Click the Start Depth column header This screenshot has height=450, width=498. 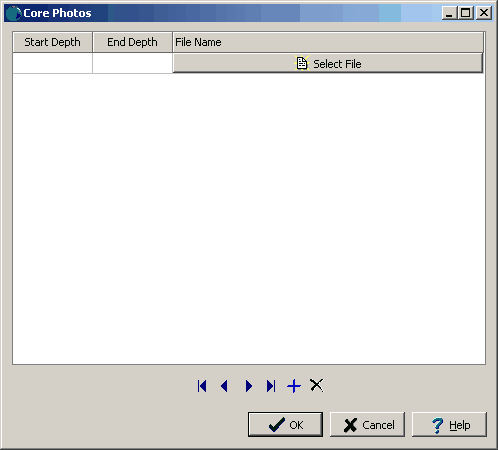click(x=52, y=42)
